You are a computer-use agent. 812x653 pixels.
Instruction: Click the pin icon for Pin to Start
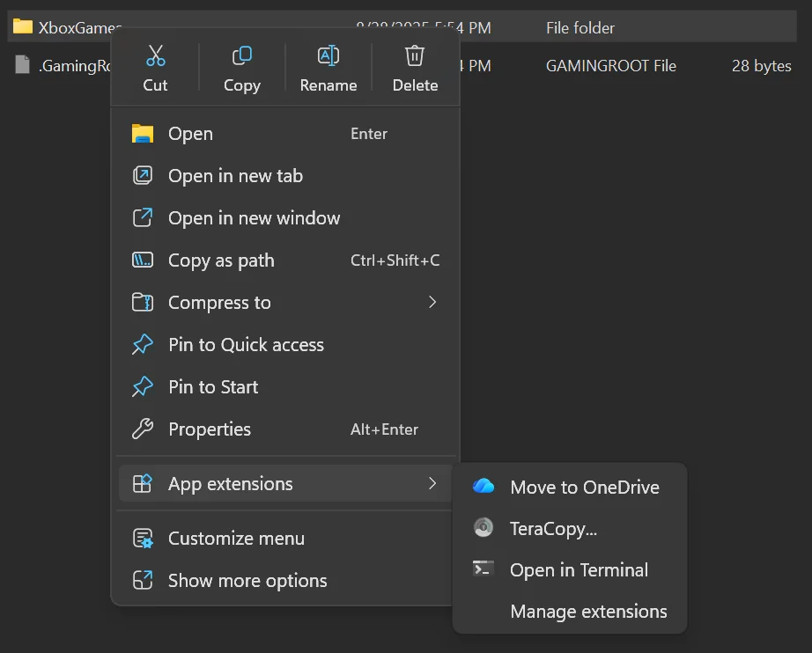coord(143,386)
